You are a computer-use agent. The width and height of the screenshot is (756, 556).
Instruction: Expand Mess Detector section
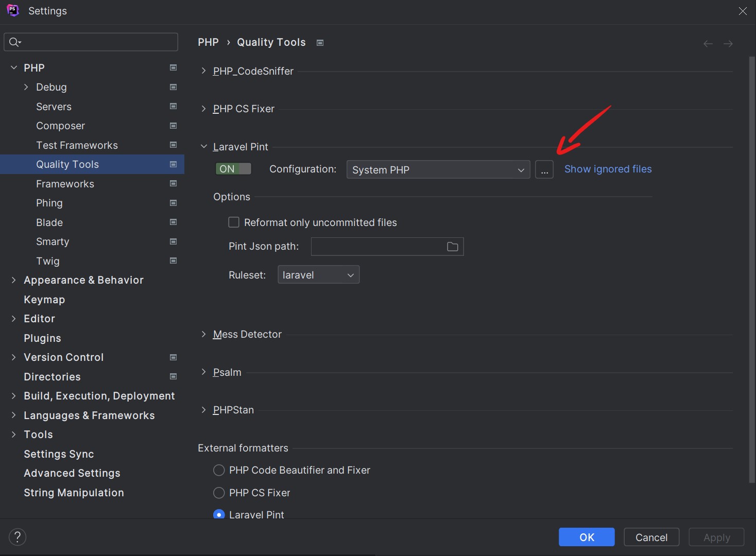click(x=204, y=334)
